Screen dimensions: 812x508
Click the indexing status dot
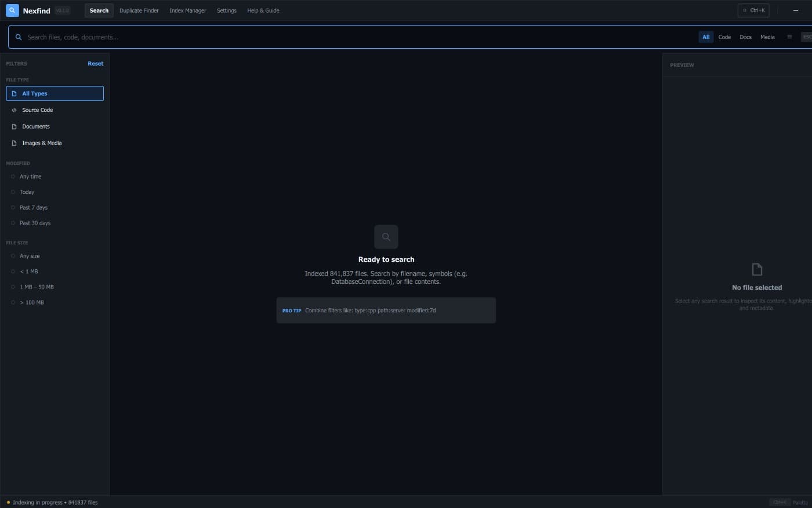(x=8, y=503)
